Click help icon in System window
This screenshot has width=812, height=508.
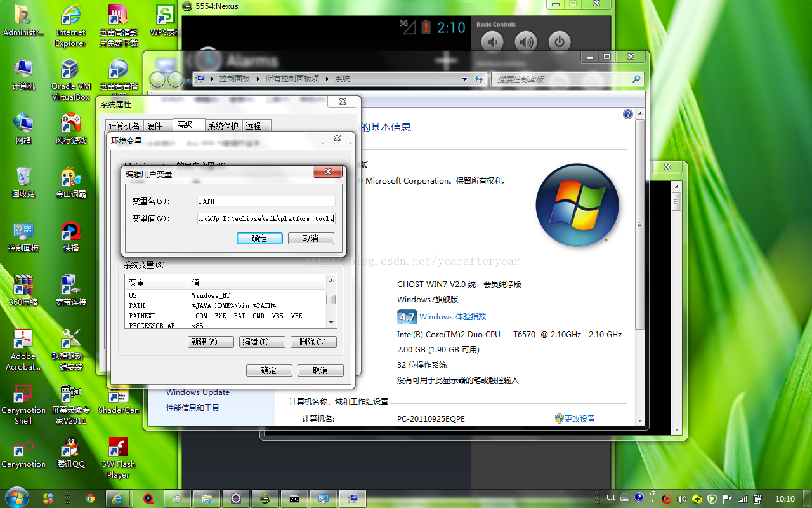coord(628,114)
